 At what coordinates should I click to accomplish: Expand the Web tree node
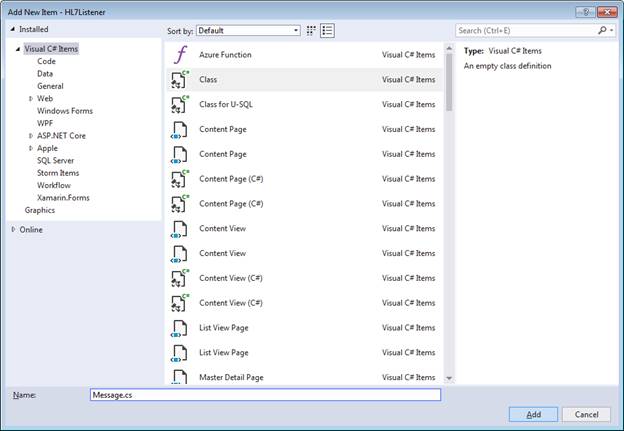coord(31,99)
